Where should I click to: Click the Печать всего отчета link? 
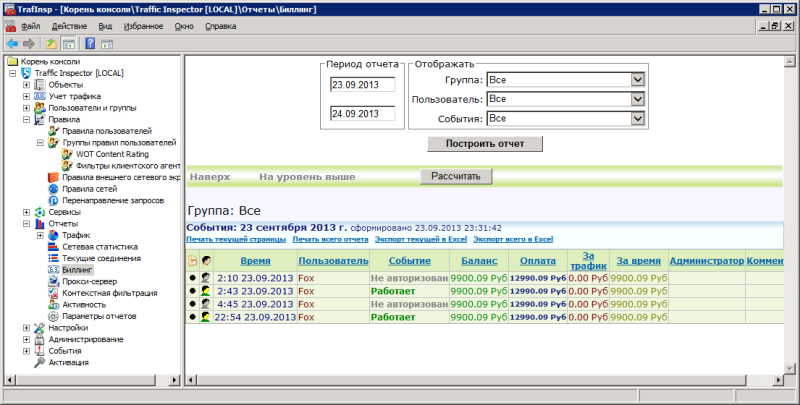click(330, 239)
